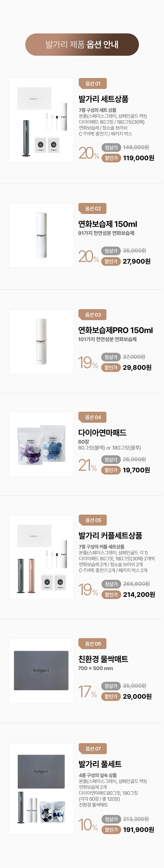Click the 연화보습제PRO 150ml title
The width and height of the screenshot is (164, 868).
(x=115, y=330)
